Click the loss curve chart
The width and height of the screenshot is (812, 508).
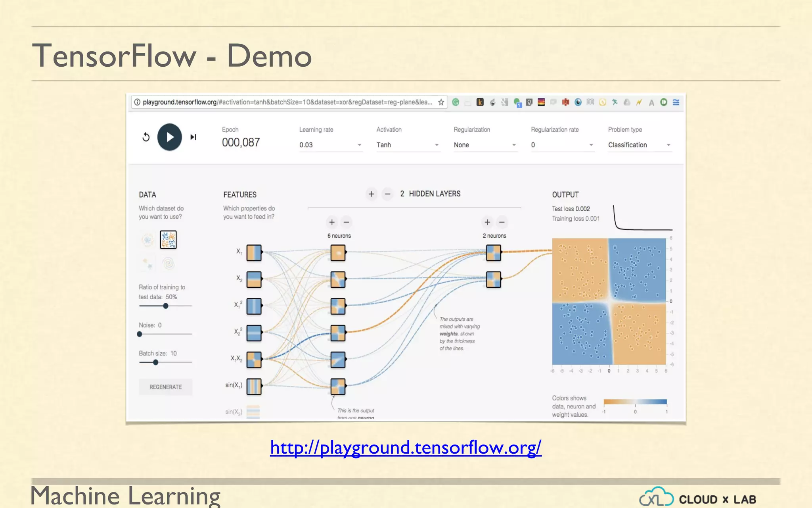[x=643, y=217]
